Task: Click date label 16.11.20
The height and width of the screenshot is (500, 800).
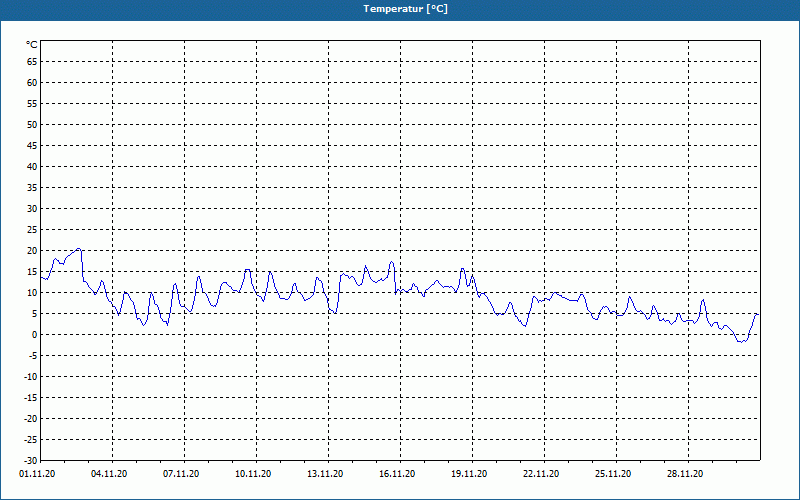Action: [397, 474]
